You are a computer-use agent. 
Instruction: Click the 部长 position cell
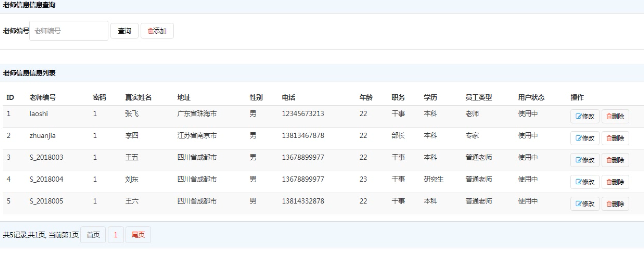(398, 136)
